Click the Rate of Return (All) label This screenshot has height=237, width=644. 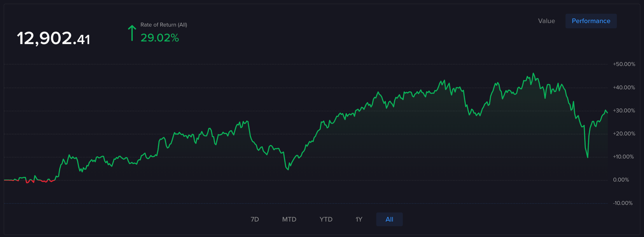(164, 25)
